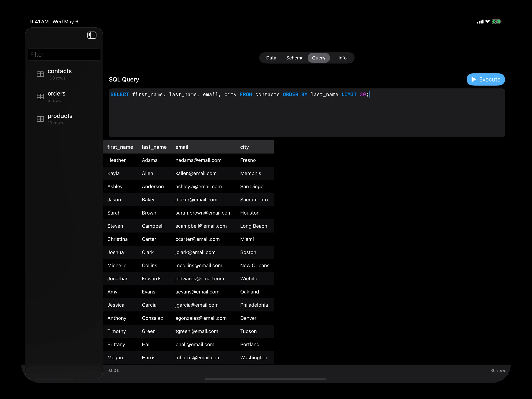Click the last_name column header
The image size is (532, 399).
[154, 147]
